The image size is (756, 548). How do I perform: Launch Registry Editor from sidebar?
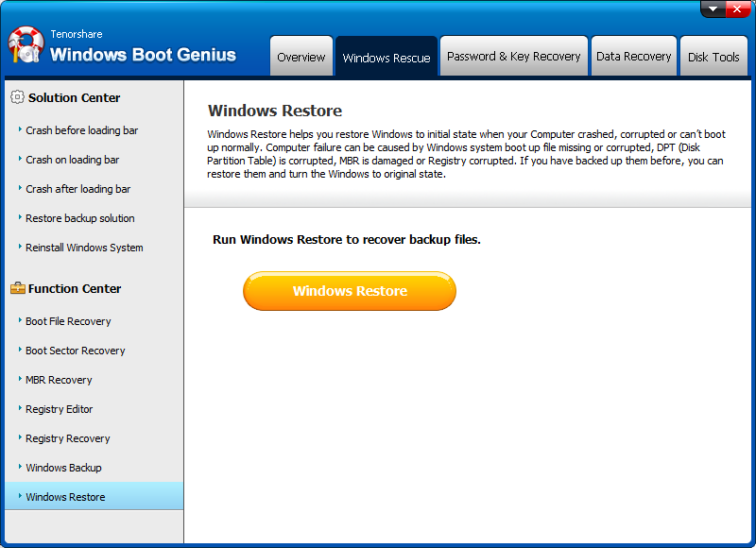(x=59, y=409)
